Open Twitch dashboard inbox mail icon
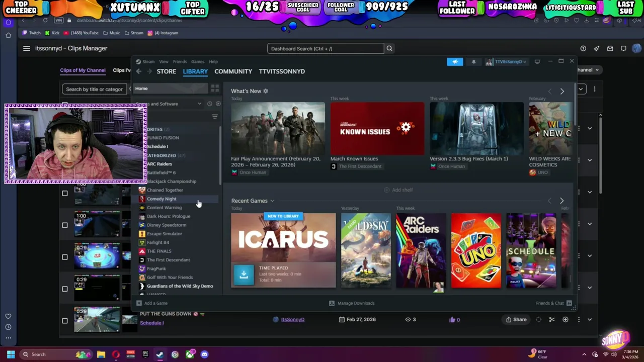The width and height of the screenshot is (644, 362). click(x=610, y=48)
